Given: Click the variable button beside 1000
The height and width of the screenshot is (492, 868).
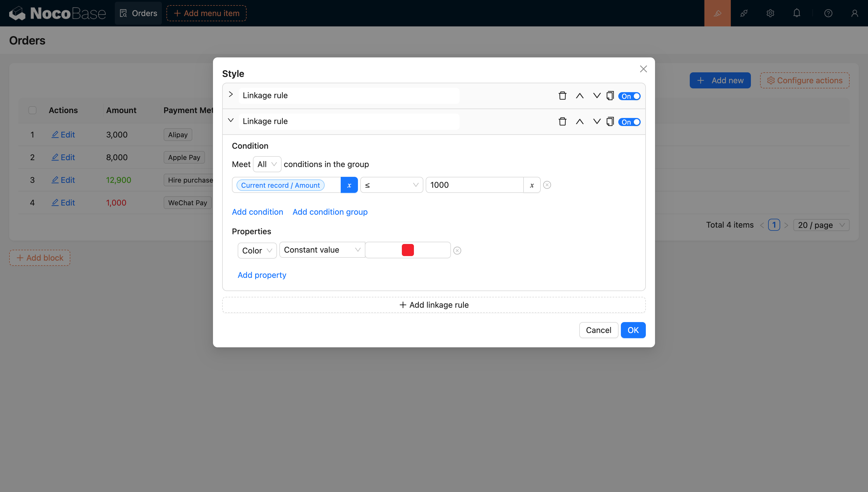Looking at the screenshot, I should pyautogui.click(x=532, y=185).
